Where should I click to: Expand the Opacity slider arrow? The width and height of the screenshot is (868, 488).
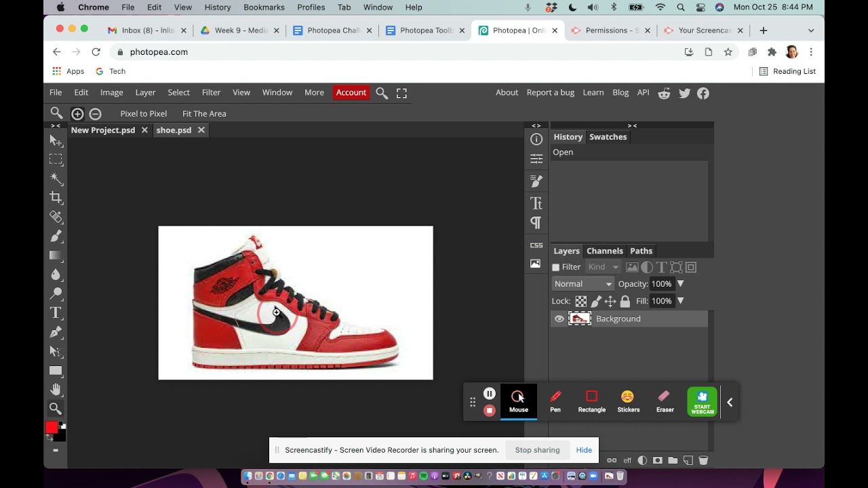(x=680, y=284)
